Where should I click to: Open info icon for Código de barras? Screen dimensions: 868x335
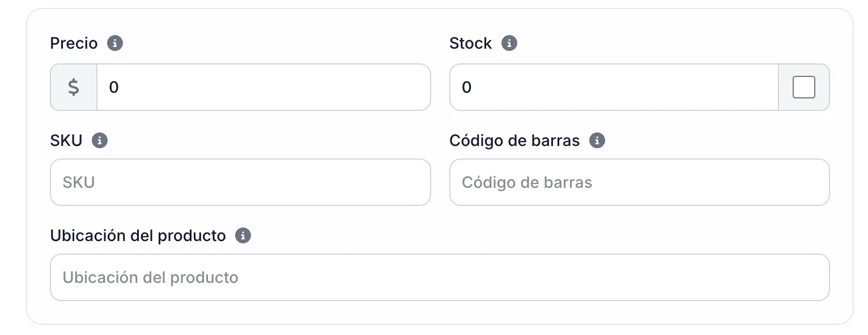coord(597,140)
